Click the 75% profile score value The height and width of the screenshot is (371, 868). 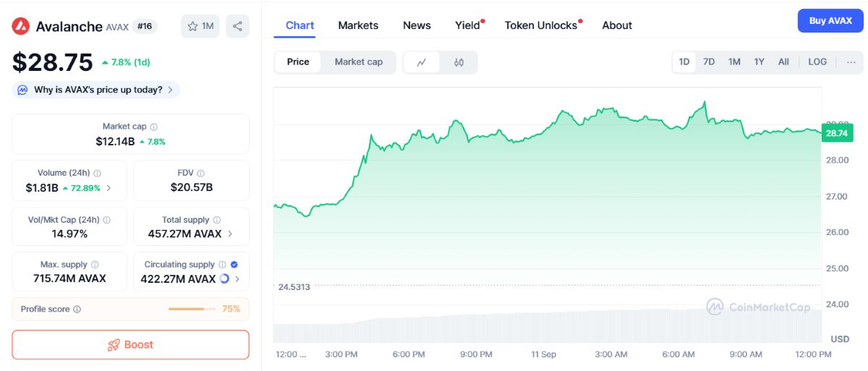pos(231,310)
